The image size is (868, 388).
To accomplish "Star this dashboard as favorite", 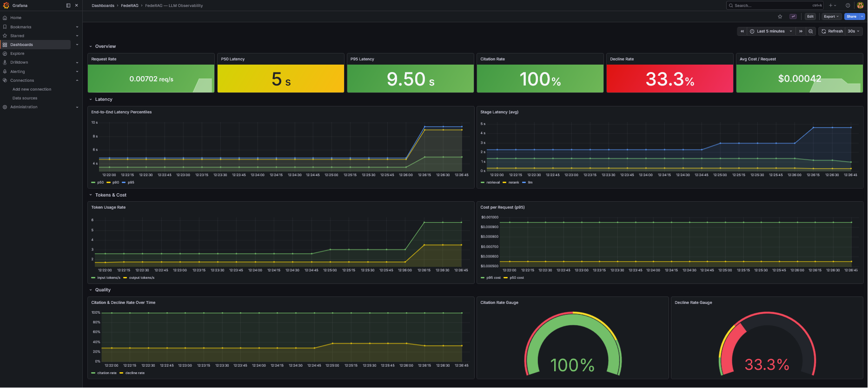I will click(x=780, y=17).
